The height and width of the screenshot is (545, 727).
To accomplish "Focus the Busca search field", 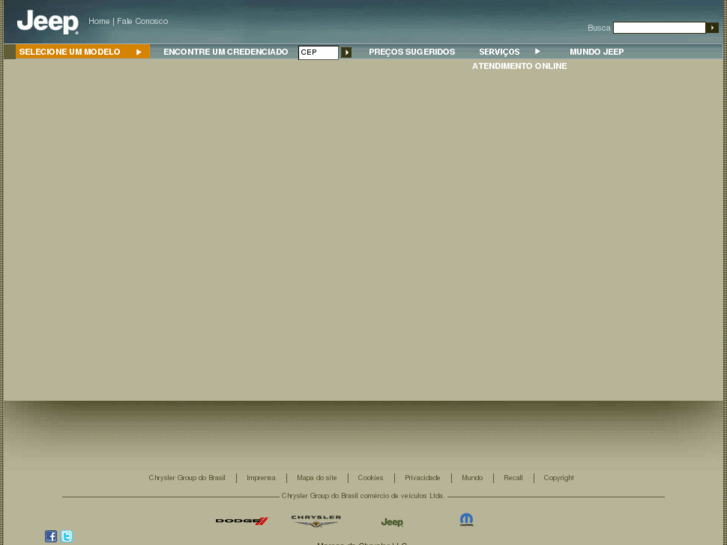I will pos(659,28).
